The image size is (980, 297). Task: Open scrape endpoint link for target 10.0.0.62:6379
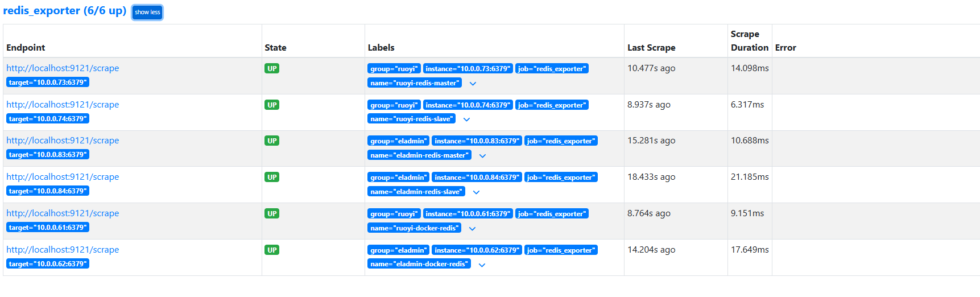63,250
